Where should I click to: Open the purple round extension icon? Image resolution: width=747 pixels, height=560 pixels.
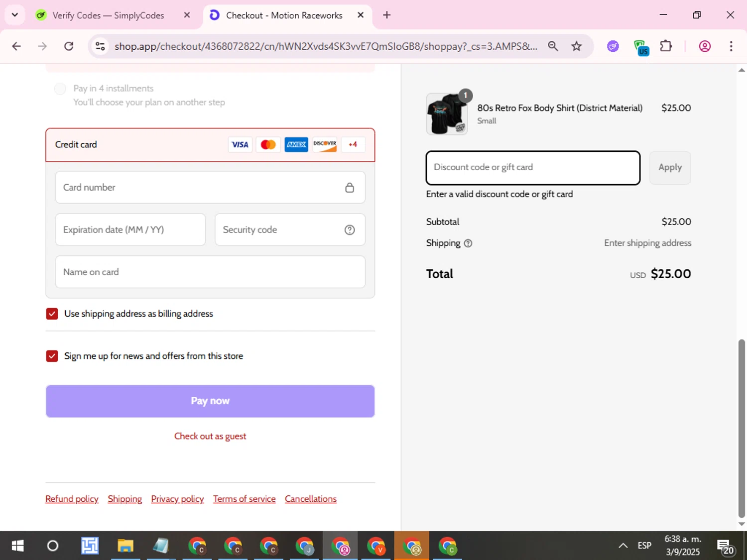[x=613, y=46]
